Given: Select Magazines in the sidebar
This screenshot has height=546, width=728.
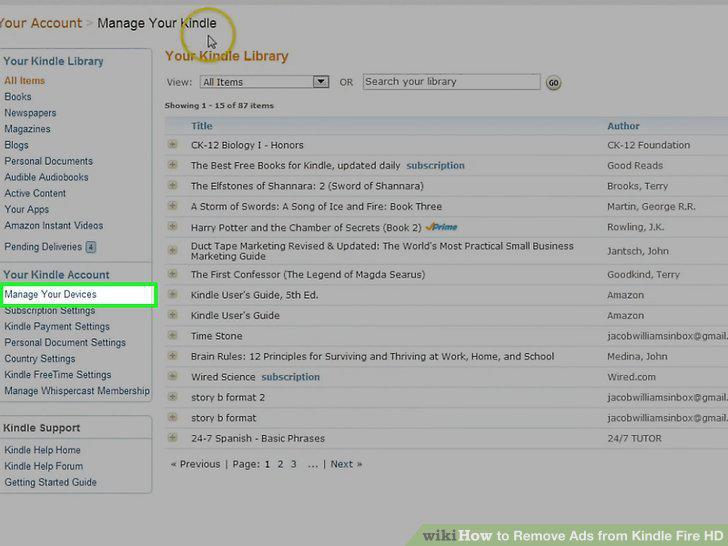Looking at the screenshot, I should 27,129.
